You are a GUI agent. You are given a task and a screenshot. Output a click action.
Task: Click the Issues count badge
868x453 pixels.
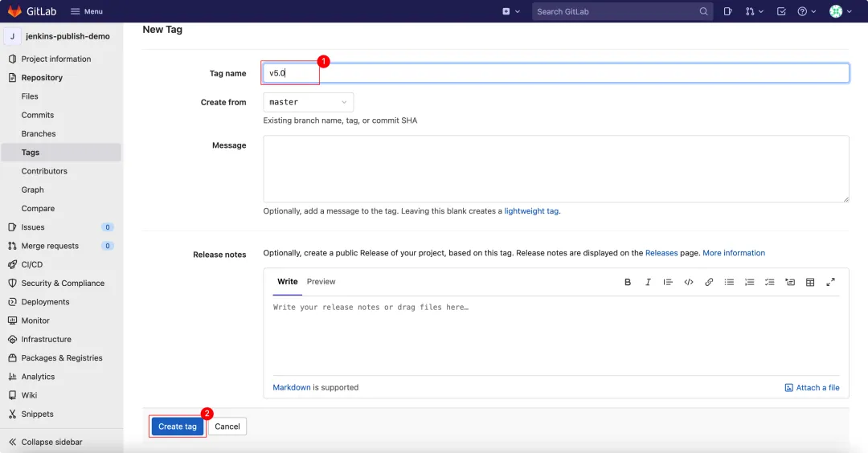click(108, 226)
